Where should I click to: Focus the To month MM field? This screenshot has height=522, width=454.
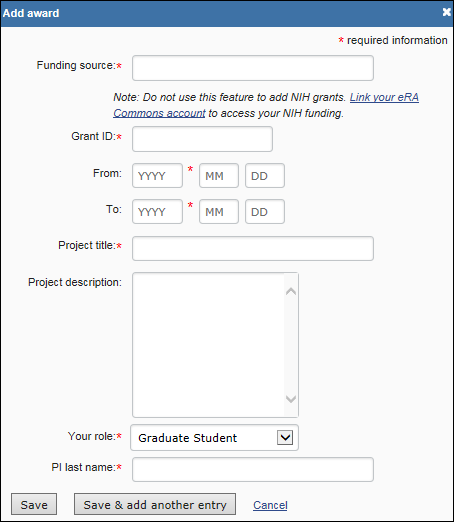pos(219,211)
